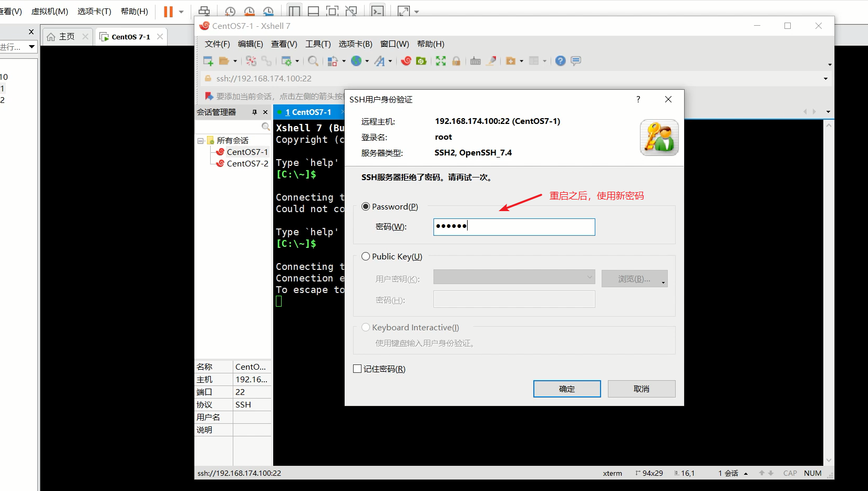Click VMware snapshot manager icon
This screenshot has width=868, height=491.
[x=268, y=12]
